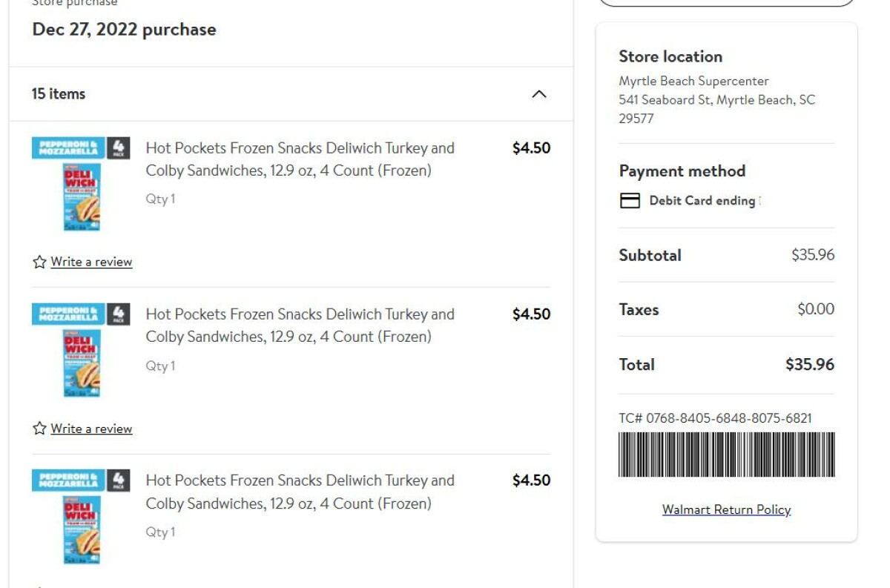
Task: Click the debit card icon under Payment method
Action: coord(630,200)
